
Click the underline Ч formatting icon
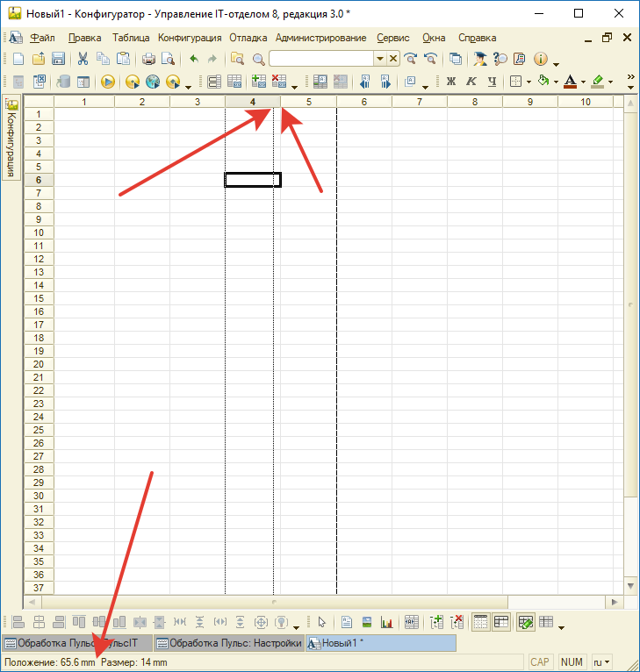click(491, 82)
